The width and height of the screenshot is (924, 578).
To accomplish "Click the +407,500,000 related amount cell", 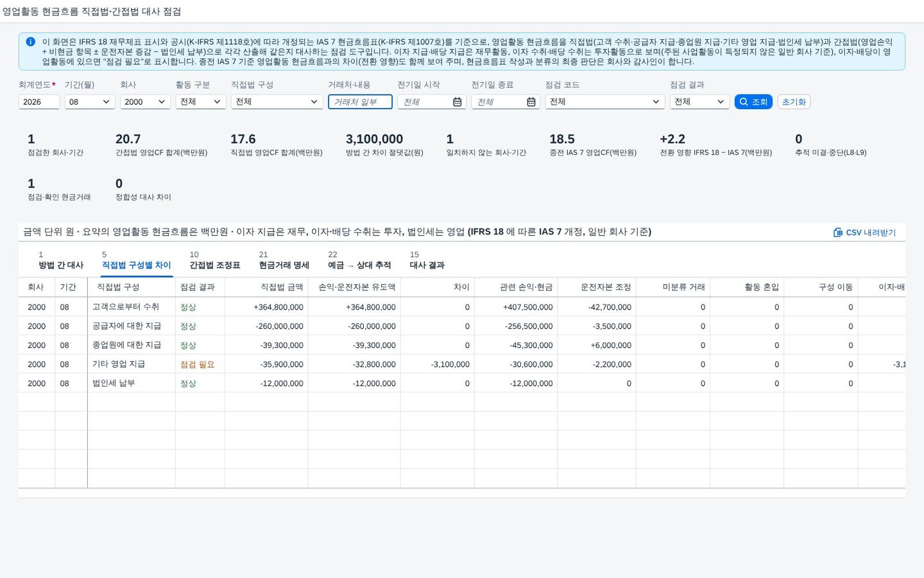I will (516, 307).
